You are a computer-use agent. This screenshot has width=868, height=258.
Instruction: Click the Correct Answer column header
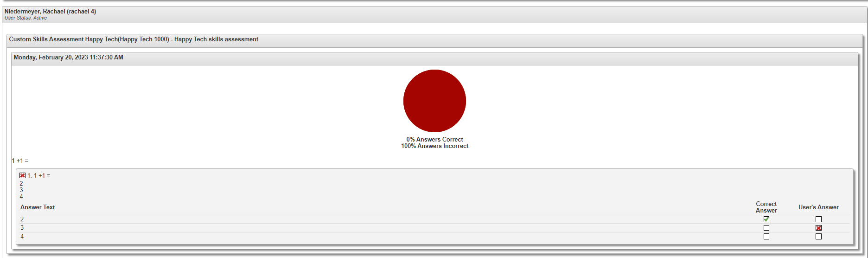coord(766,207)
